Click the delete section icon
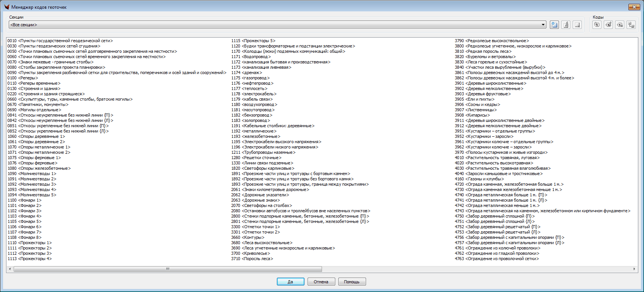The height and width of the screenshot is (292, 644). [x=577, y=25]
